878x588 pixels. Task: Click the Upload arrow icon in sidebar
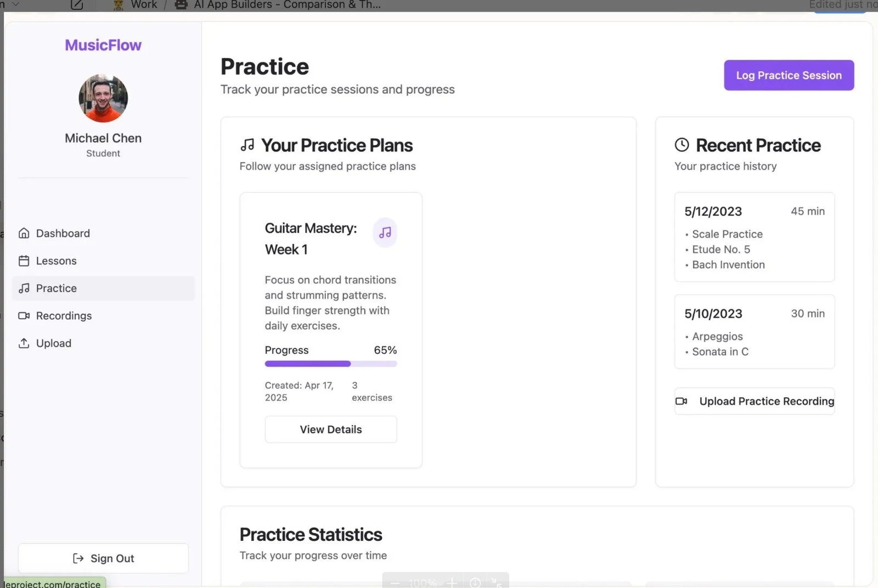24,343
